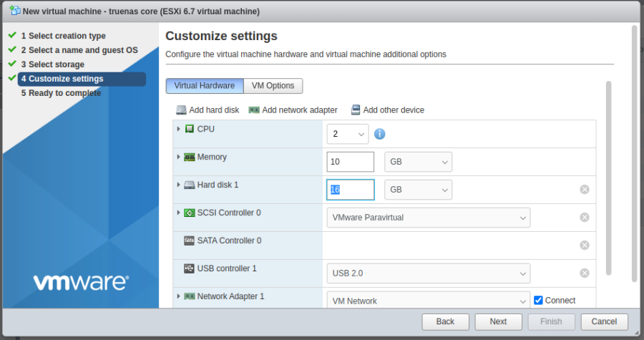Remove SATA Controller 0 with its X icon

click(585, 246)
